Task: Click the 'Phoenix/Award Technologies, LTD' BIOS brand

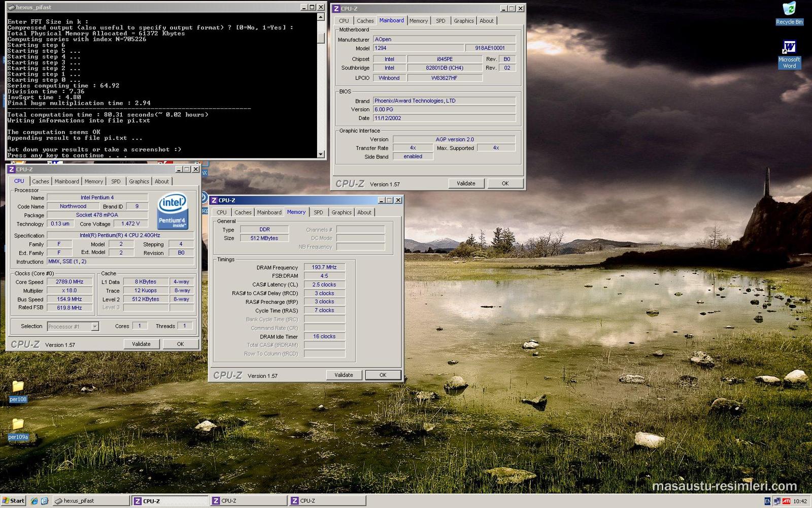Action: pos(444,101)
